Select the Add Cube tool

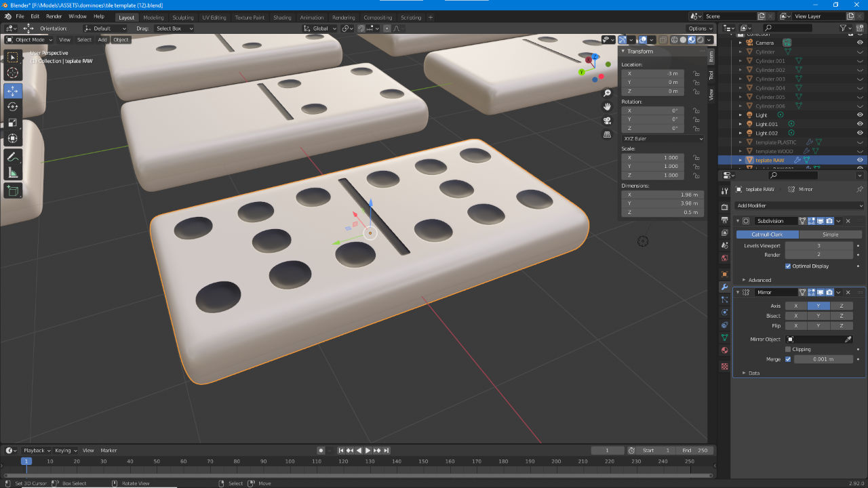click(13, 191)
